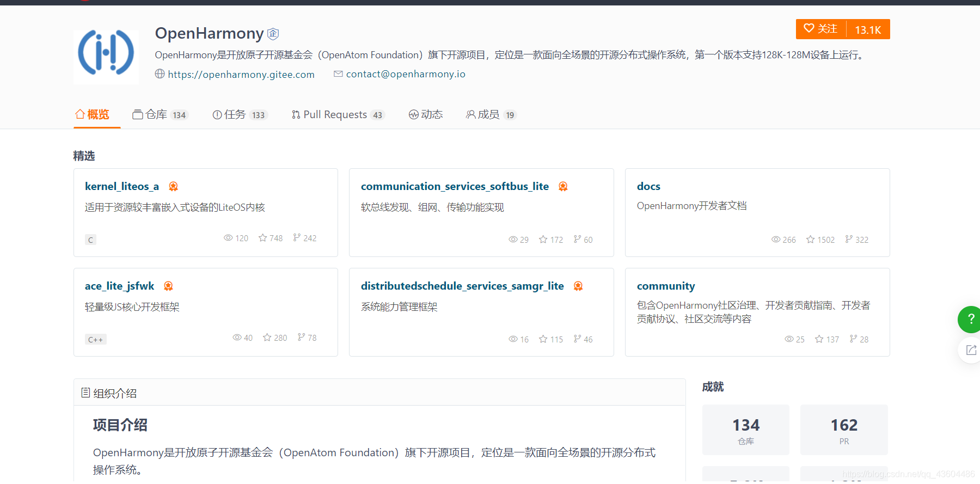Image resolution: width=980 pixels, height=484 pixels.
Task: Click the envelope icon beside contact email
Action: tap(338, 74)
